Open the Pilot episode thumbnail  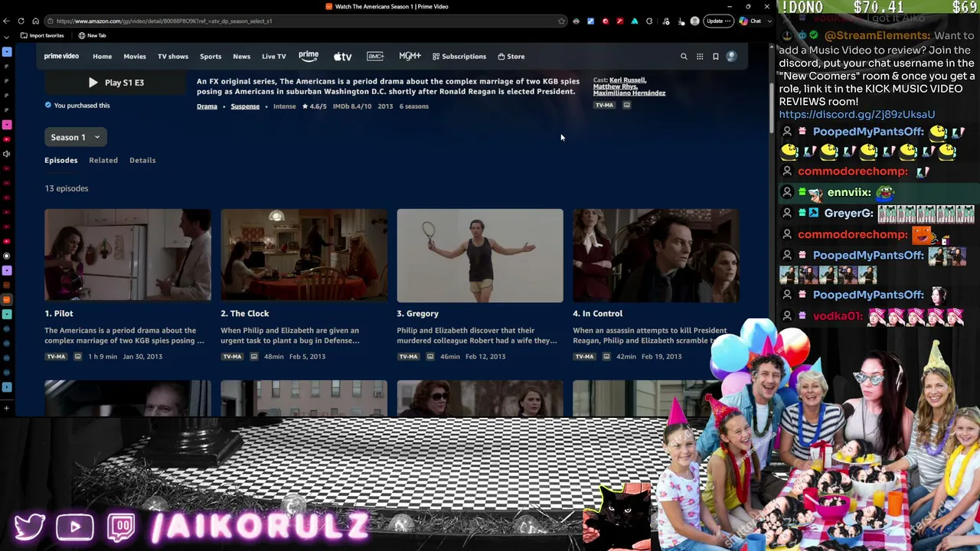(x=128, y=256)
